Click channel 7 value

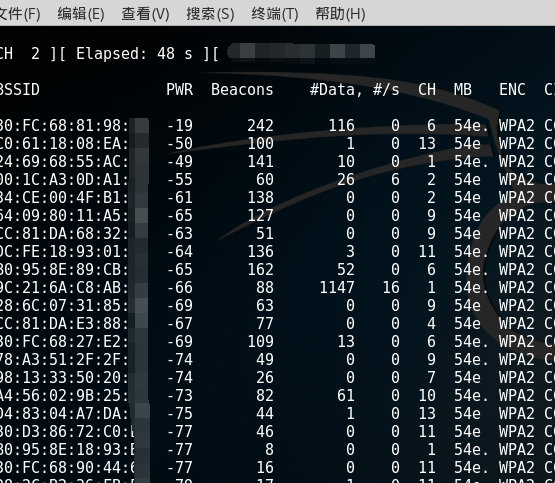click(x=431, y=378)
